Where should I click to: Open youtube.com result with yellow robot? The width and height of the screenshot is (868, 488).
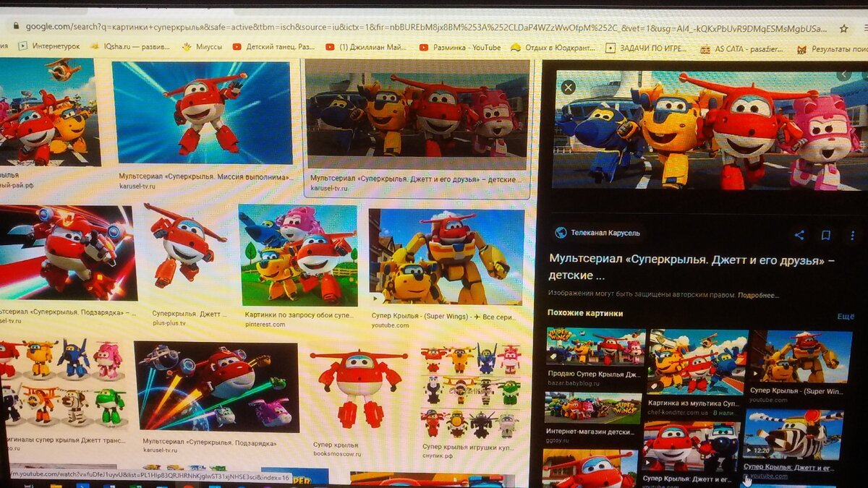click(446, 257)
